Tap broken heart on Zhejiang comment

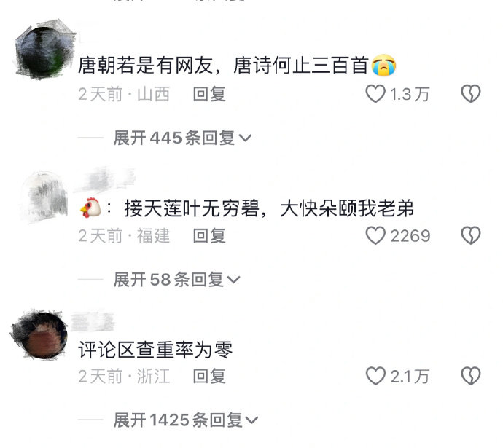point(471,376)
